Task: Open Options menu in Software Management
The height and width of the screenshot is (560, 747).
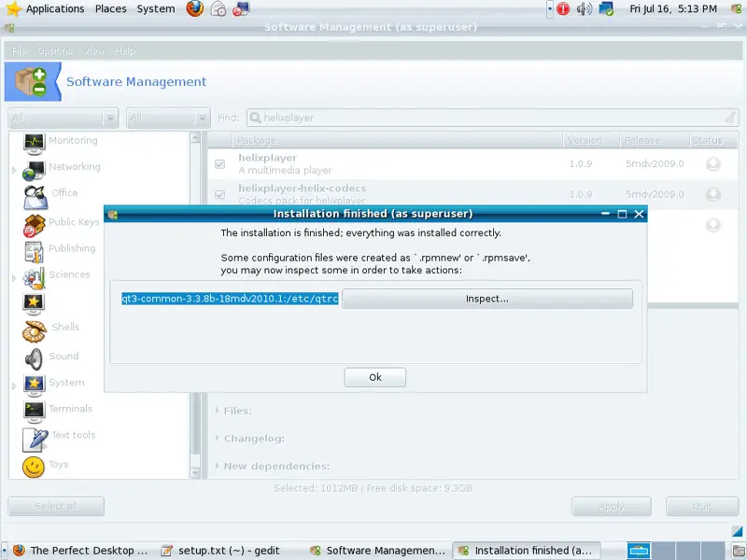Action: tap(55, 50)
